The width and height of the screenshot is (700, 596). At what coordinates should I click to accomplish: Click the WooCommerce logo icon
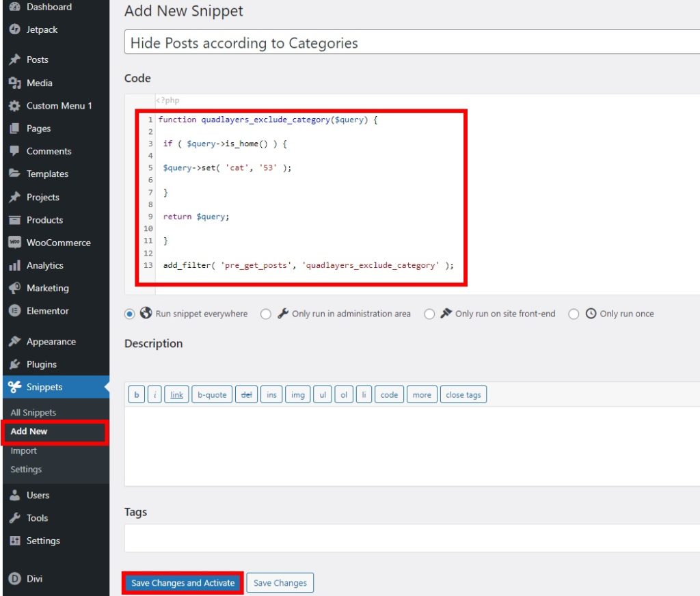point(15,243)
